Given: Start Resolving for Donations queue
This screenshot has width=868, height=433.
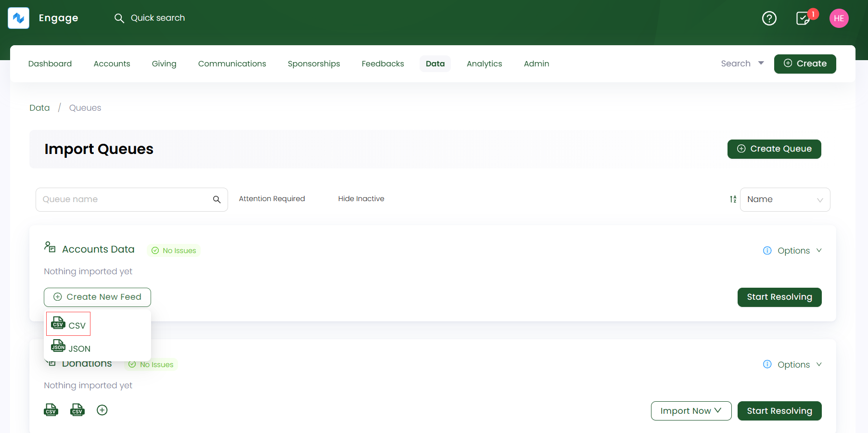Looking at the screenshot, I should click(779, 411).
